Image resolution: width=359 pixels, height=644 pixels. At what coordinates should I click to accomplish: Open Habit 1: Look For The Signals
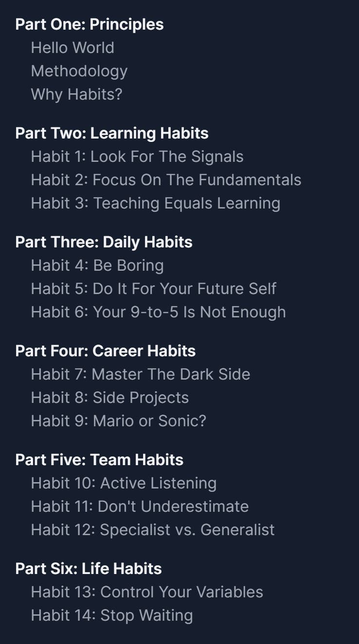pyautogui.click(x=137, y=157)
